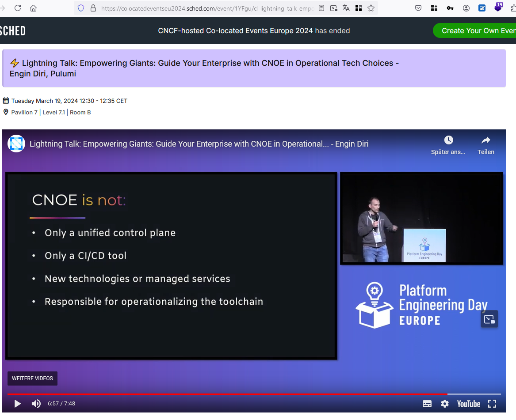Enter fullscreen video mode
Viewport: 516px width, 420px height.
tap(492, 404)
